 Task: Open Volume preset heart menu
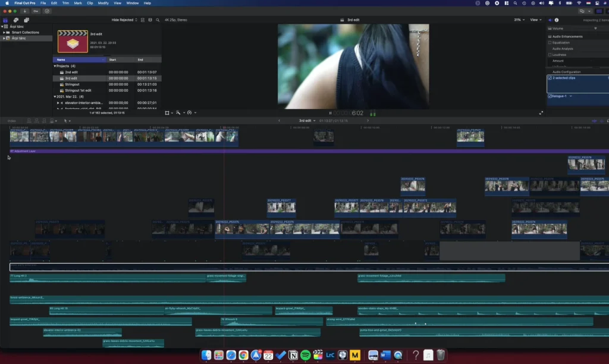click(595, 29)
